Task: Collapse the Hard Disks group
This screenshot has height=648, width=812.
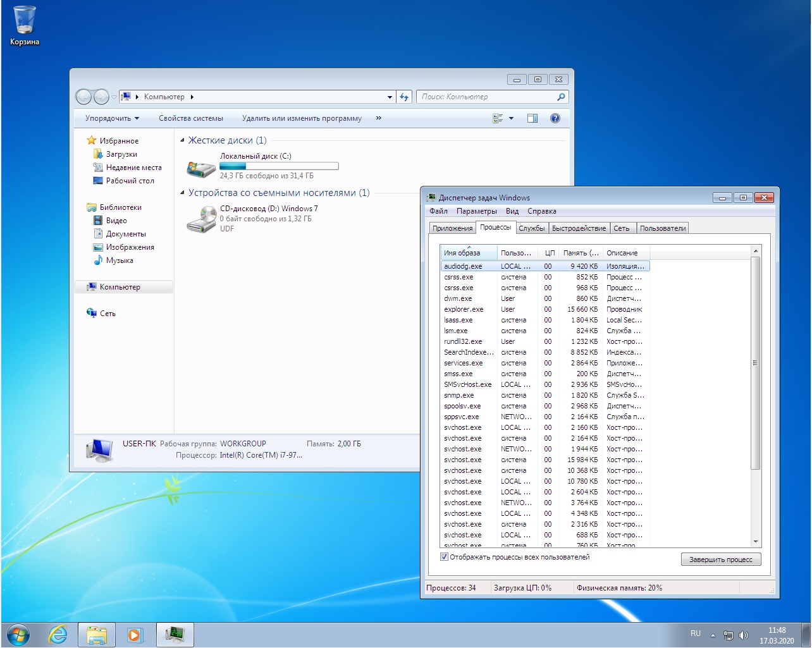Action: tap(182, 140)
